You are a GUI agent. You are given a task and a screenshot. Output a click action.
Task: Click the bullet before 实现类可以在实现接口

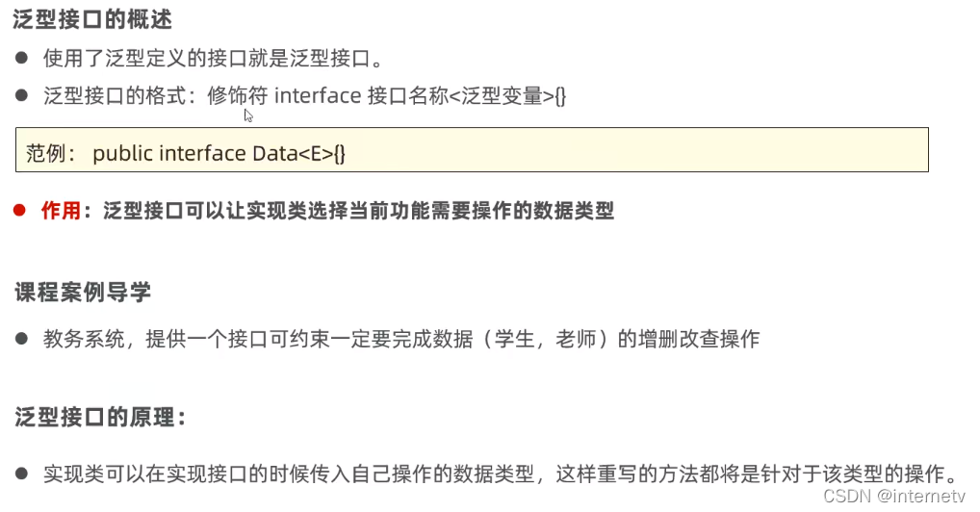22,474
